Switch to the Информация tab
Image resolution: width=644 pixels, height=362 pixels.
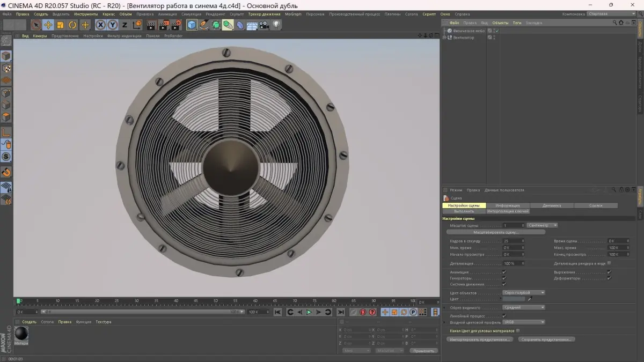point(508,205)
